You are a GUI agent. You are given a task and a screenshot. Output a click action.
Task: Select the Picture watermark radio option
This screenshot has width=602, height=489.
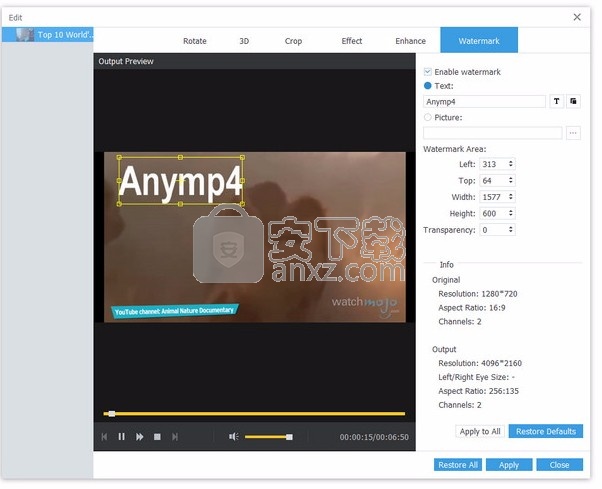point(427,117)
